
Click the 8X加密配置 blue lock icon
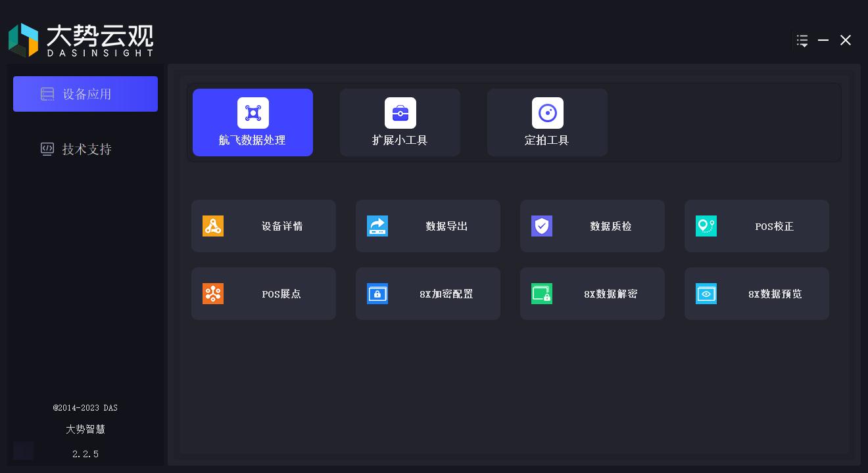coord(377,294)
